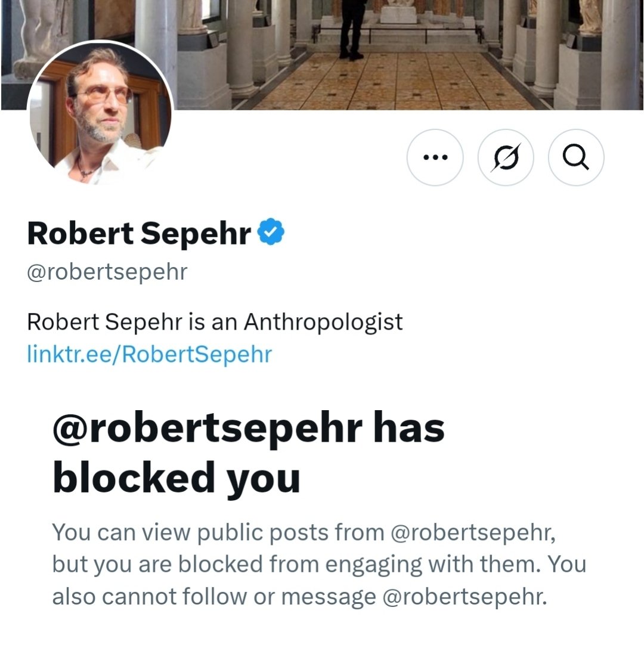Open the museum hall banner image
Screen dimensions: 644x654
pyautogui.click(x=382, y=54)
